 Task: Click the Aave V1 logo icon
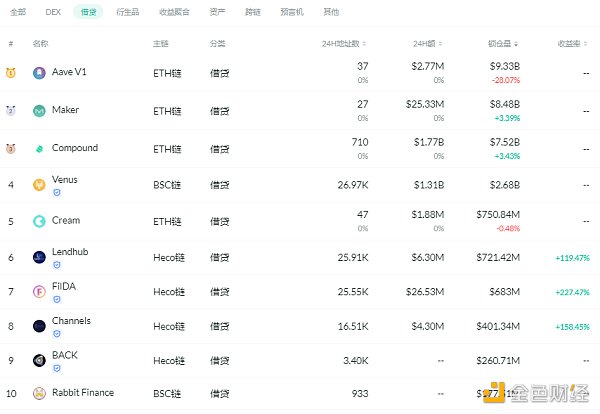[x=39, y=73]
